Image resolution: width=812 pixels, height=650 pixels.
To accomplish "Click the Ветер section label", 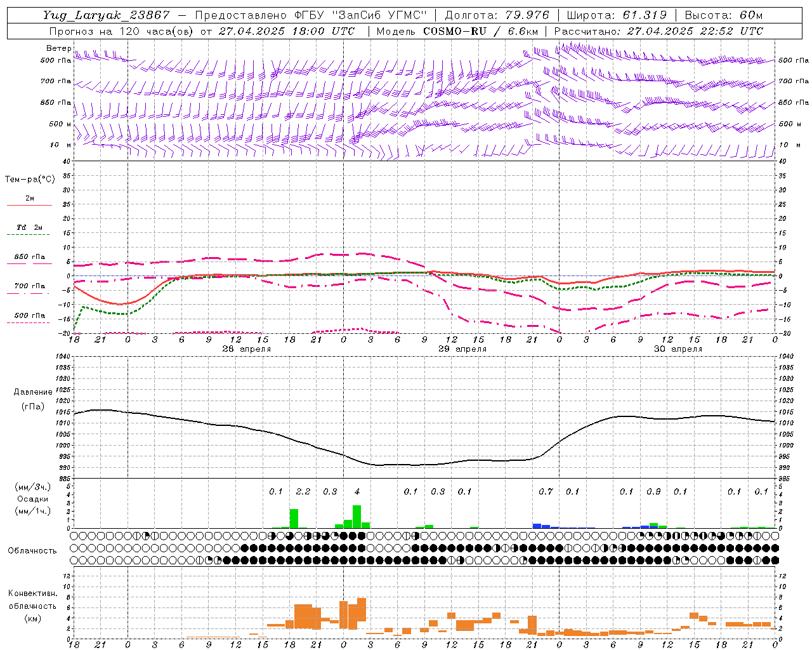I will click(58, 48).
